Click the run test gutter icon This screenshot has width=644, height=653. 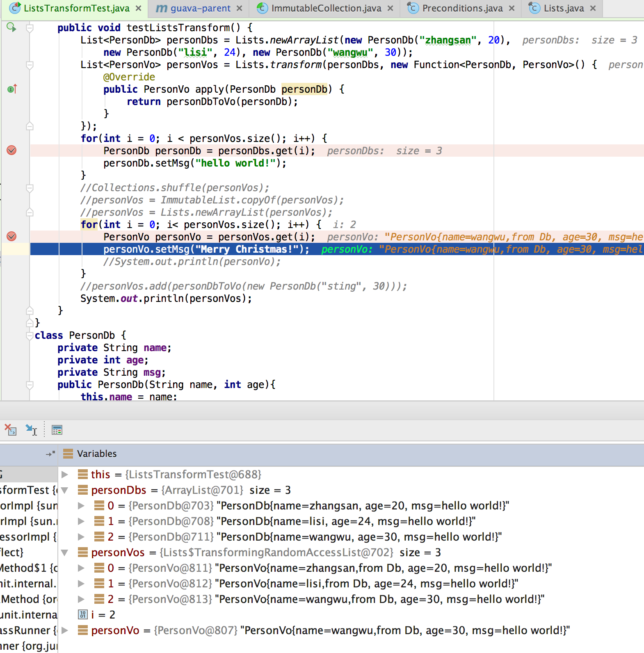11,27
